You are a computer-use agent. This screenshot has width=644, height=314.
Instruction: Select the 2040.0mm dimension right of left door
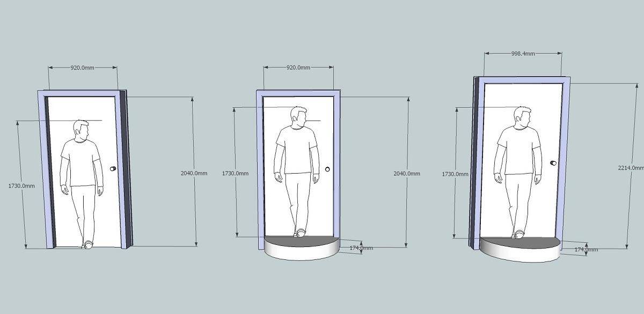(194, 173)
